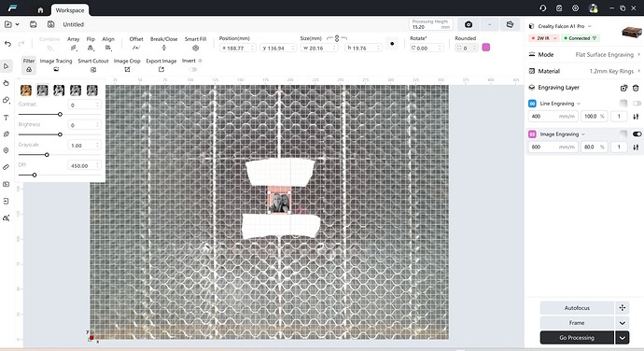Viewport: 644px width, 351px height.
Task: Adjust the Brightness slider
Action: click(x=60, y=134)
